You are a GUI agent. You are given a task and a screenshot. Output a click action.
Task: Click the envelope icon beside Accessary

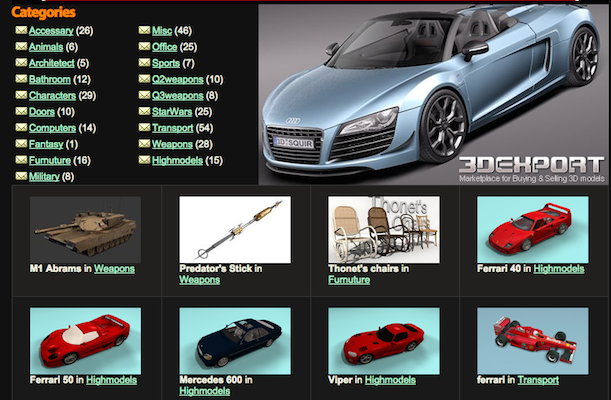pyautogui.click(x=21, y=30)
